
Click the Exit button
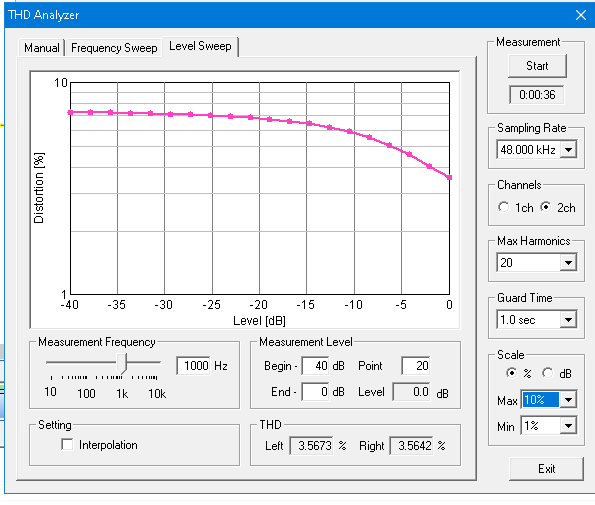coord(546,469)
